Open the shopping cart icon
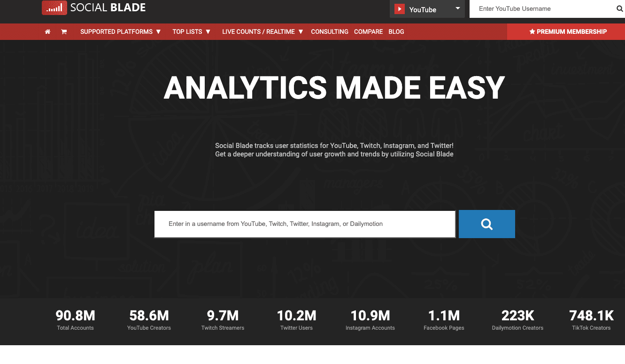This screenshot has height=364, width=625. point(64,32)
